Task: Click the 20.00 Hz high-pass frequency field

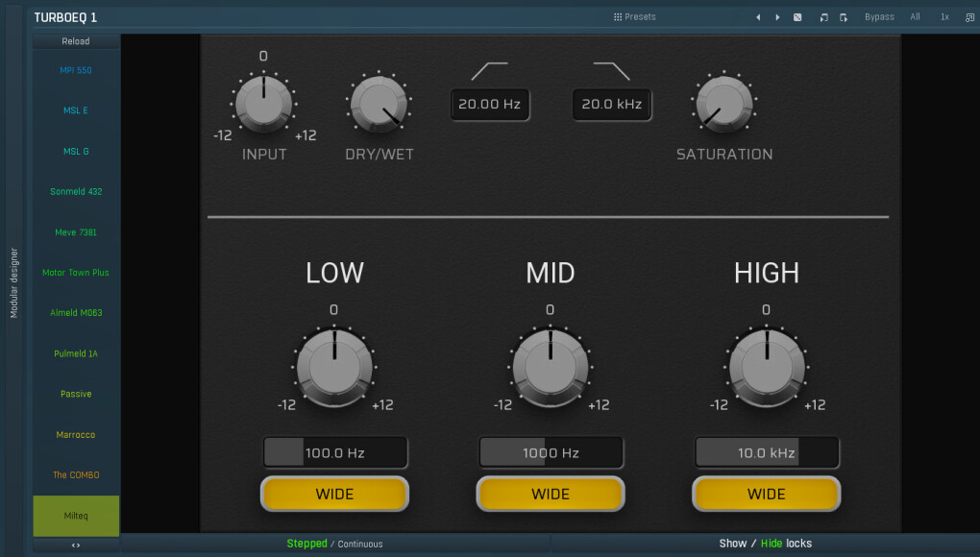Action: [x=489, y=105]
